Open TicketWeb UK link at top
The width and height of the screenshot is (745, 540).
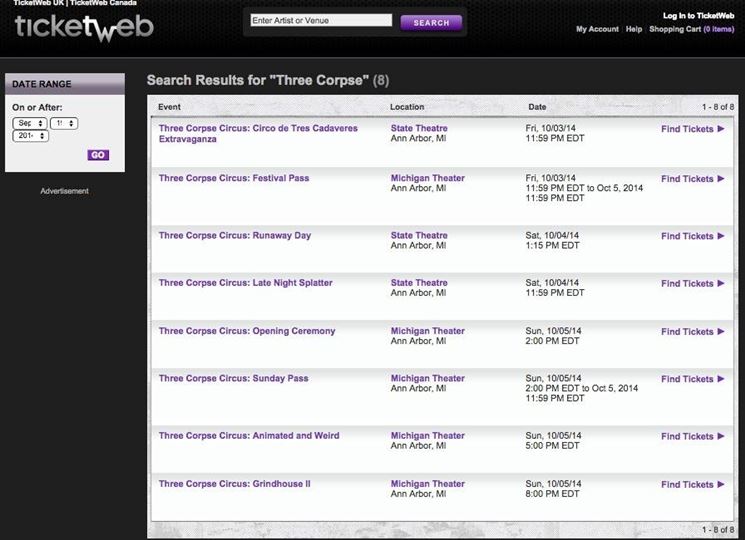point(38,3)
